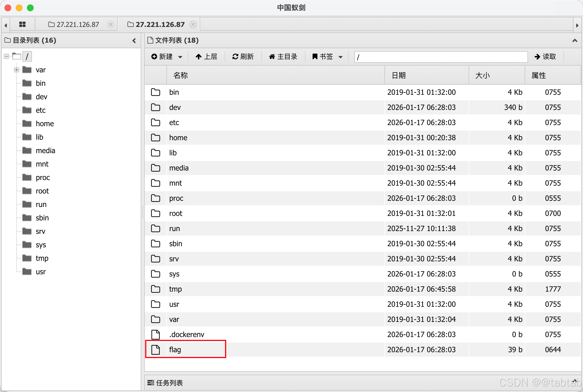This screenshot has height=392, width=583.
Task: Close the active 27.221.126.87 tab
Action: click(193, 24)
